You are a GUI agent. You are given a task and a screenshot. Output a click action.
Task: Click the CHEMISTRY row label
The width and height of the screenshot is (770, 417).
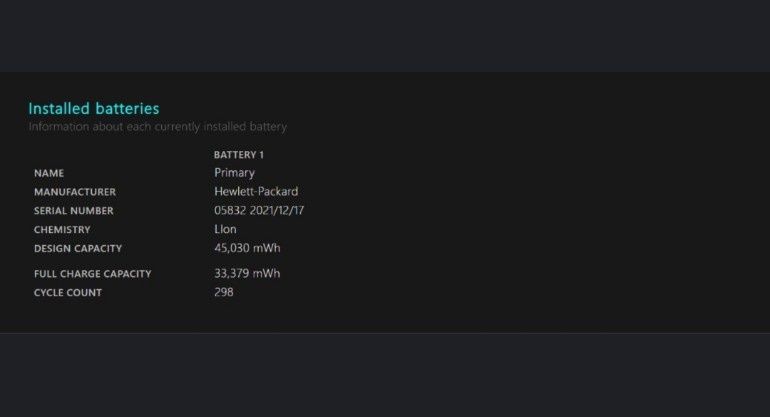[62, 230]
